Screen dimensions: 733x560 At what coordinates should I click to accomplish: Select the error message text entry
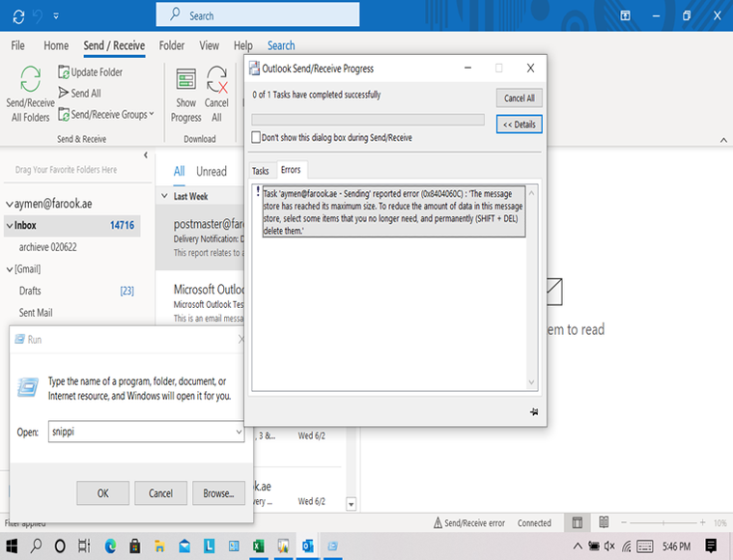(394, 211)
